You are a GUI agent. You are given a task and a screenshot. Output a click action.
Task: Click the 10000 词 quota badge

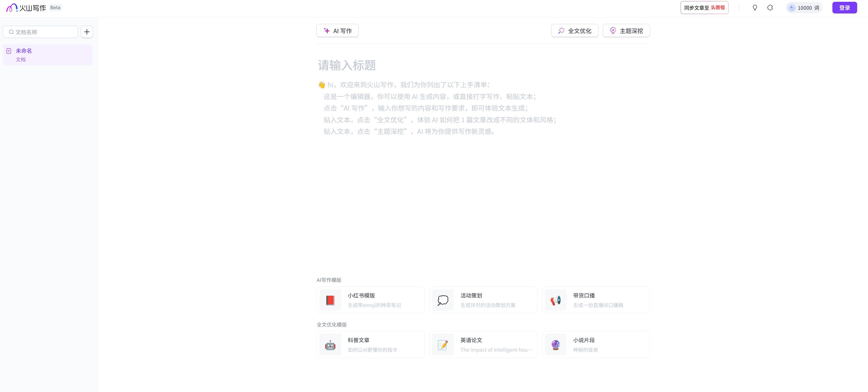pyautogui.click(x=804, y=7)
